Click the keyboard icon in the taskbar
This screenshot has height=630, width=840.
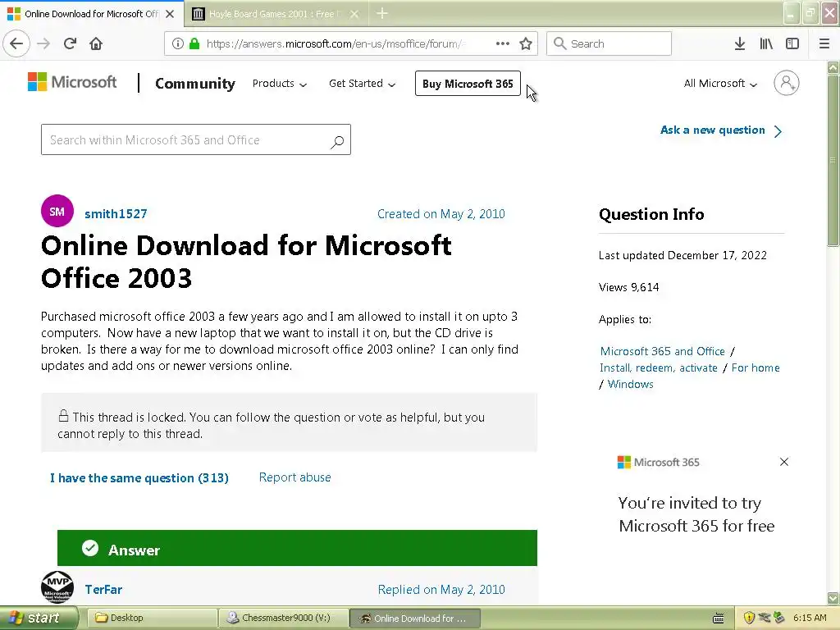(x=719, y=619)
